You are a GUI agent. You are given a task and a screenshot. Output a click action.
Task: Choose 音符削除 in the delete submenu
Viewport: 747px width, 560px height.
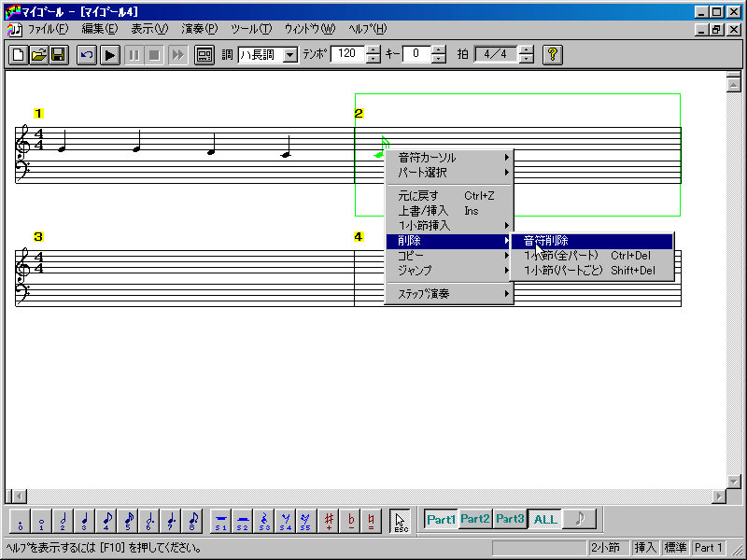click(592, 241)
